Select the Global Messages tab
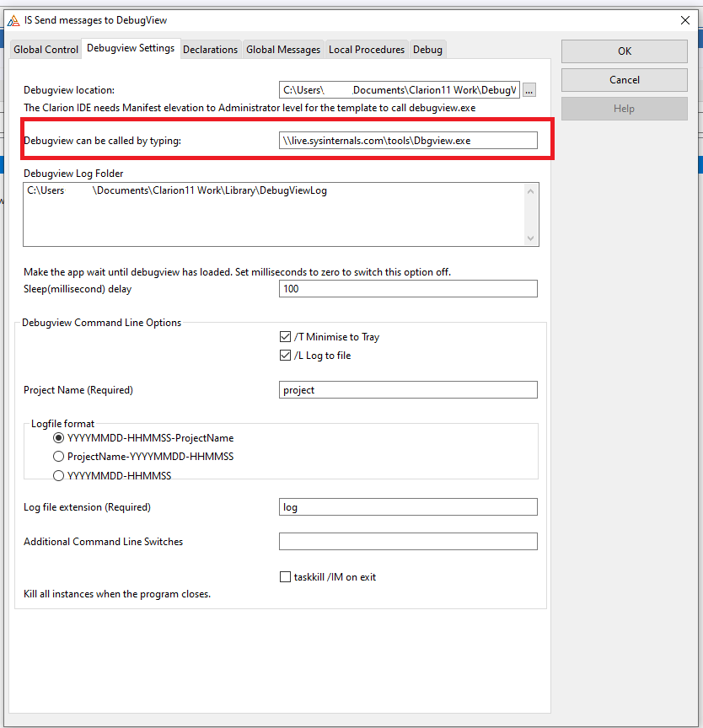Viewport: 703px width, 728px height. point(283,50)
